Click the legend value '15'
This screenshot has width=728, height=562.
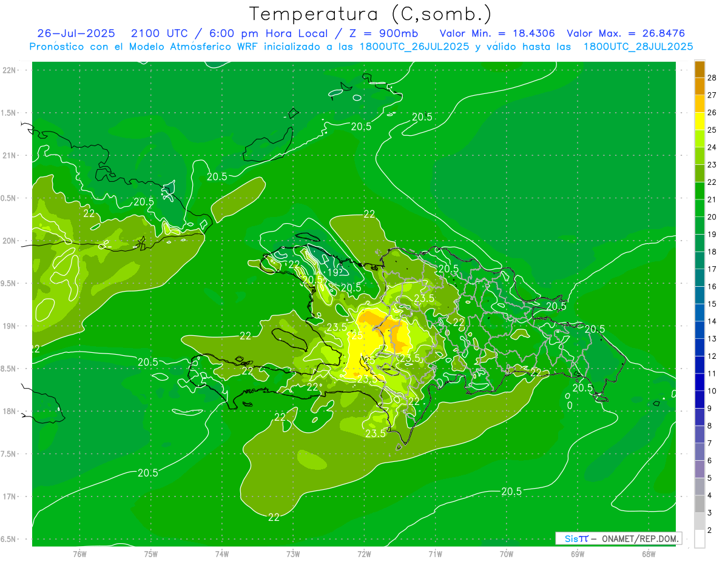point(712,304)
